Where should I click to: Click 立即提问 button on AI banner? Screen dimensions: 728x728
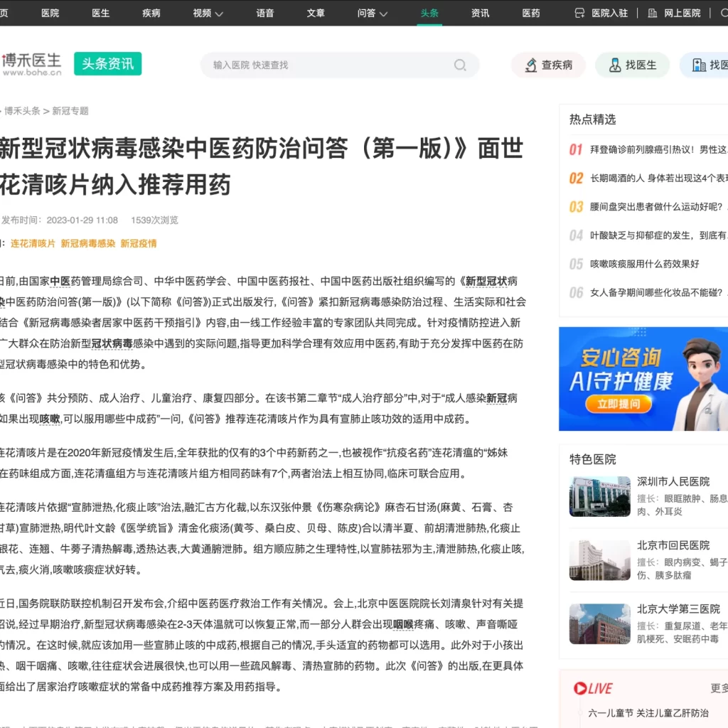(608, 405)
